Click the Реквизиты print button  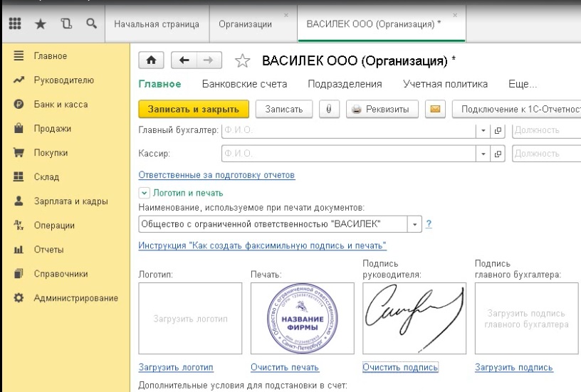coord(382,109)
